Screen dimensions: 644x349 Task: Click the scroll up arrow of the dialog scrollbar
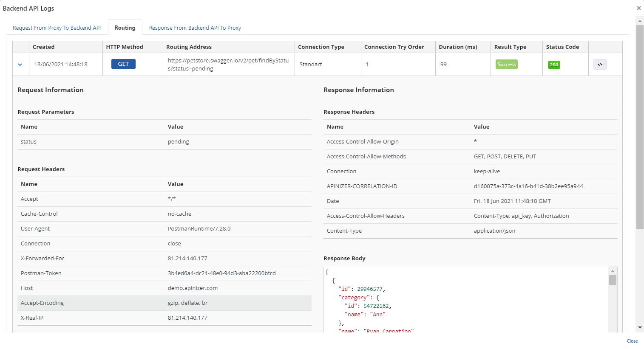[x=640, y=21]
